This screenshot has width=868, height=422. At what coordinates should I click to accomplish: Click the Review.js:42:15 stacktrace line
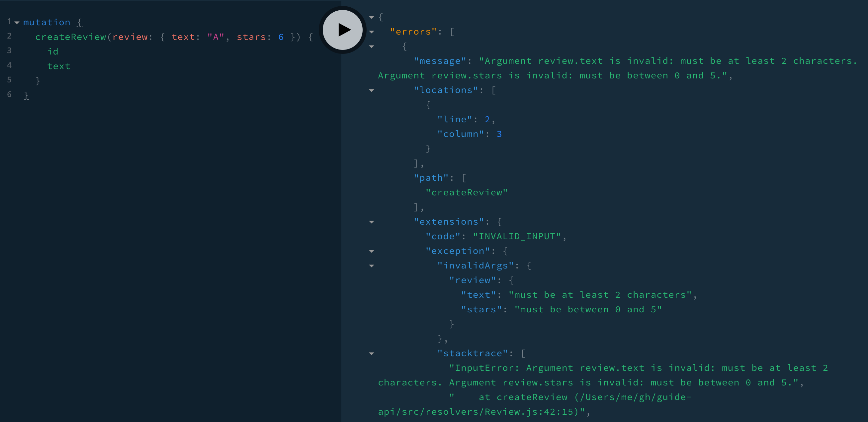[x=535, y=404]
